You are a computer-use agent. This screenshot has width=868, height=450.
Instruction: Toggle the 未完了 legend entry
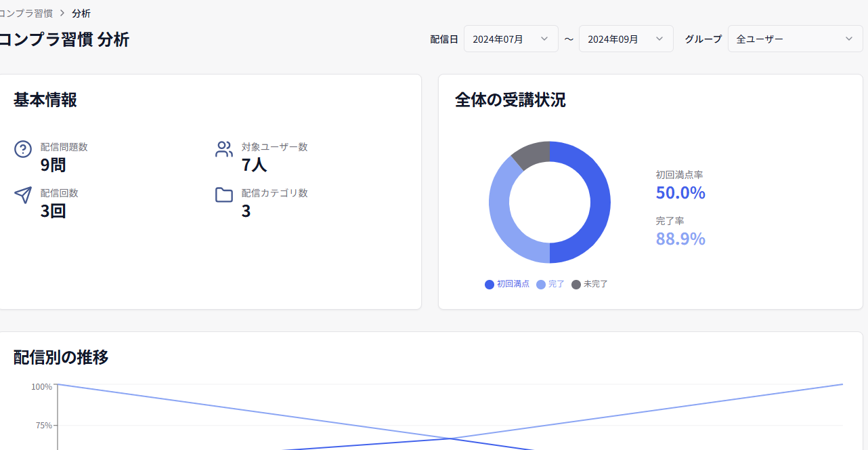pos(590,284)
